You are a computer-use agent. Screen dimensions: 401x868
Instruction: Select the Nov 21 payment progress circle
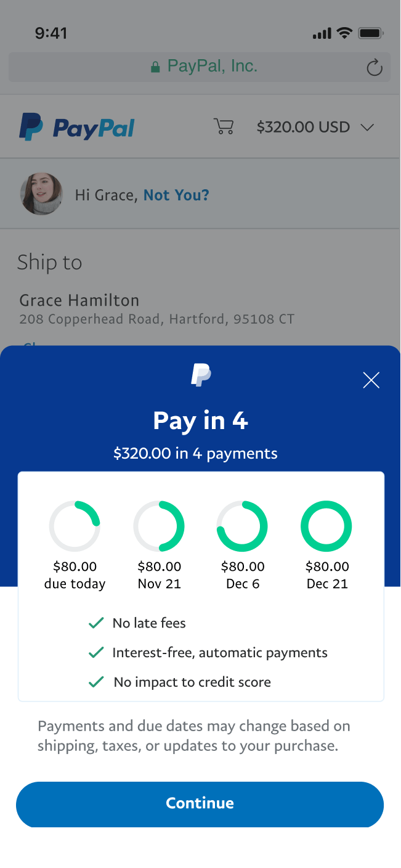pos(159,526)
